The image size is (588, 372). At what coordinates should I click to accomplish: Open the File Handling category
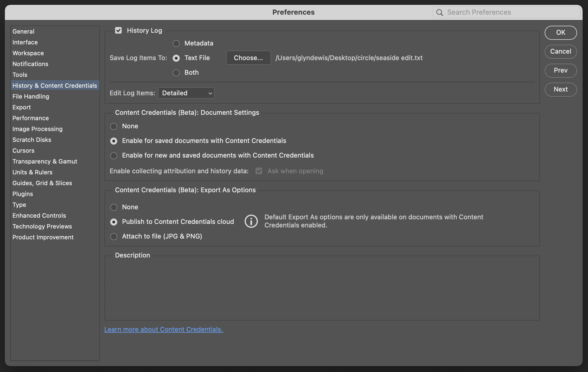[31, 96]
